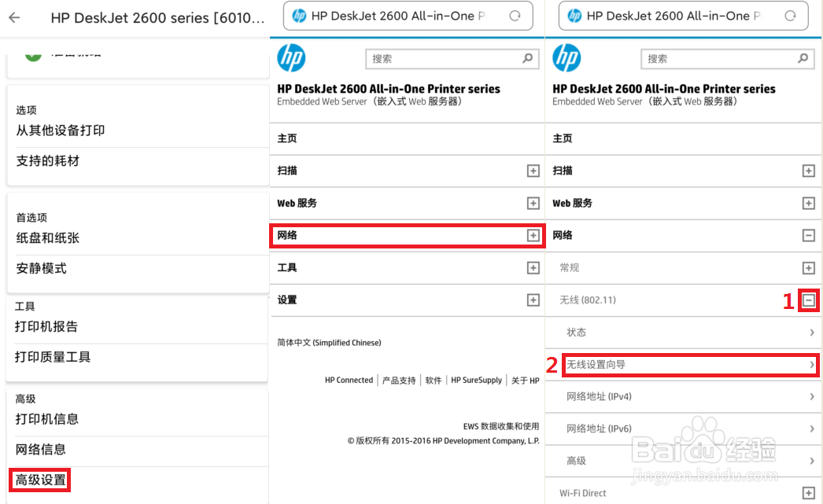Tap the back arrow in the left panel

[14, 18]
